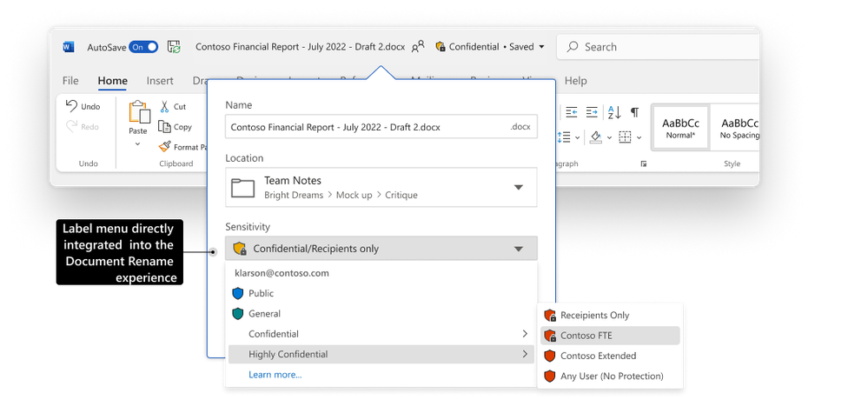This screenshot has height=420, width=868.
Task: Click into the Name text field
Action: pos(381,127)
